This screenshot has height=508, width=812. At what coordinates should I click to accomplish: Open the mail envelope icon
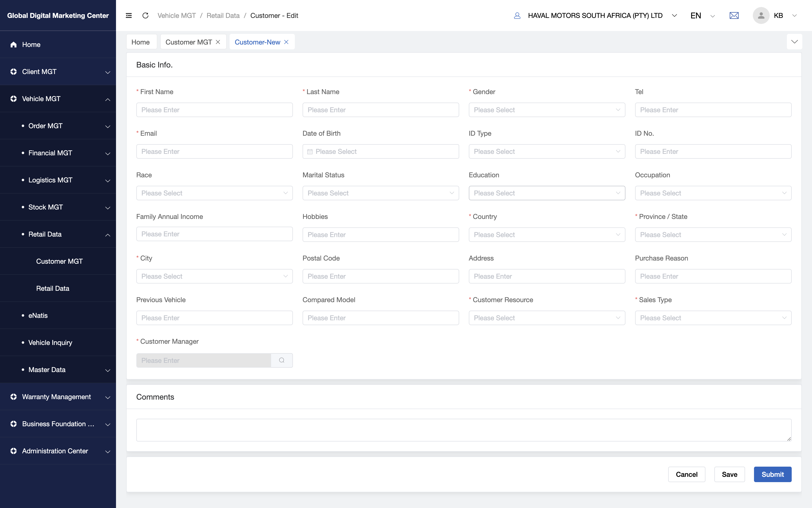[x=734, y=15]
